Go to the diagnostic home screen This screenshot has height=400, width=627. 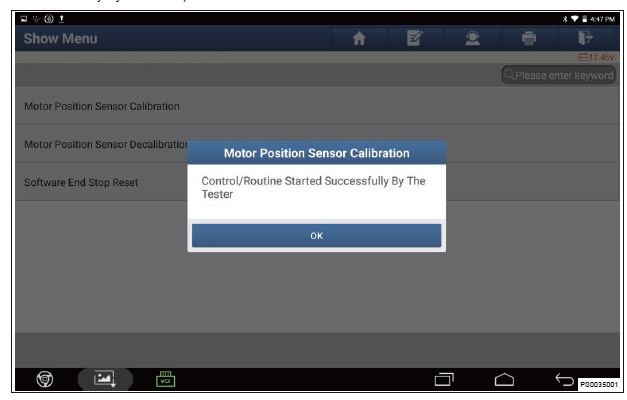(x=360, y=37)
